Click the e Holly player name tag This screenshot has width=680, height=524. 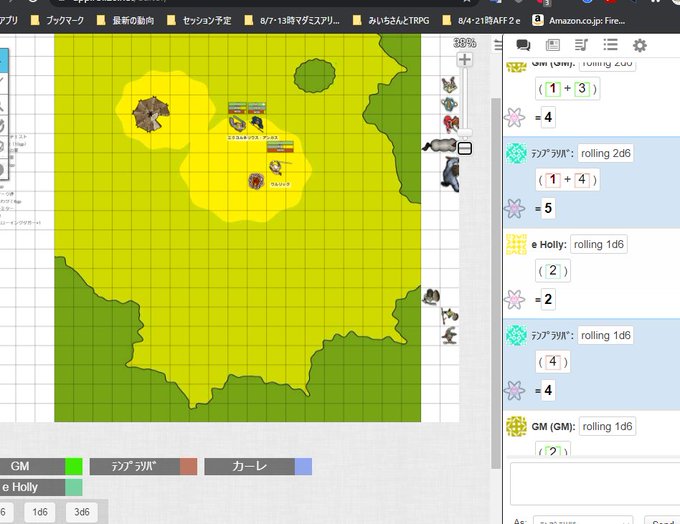(x=33, y=487)
